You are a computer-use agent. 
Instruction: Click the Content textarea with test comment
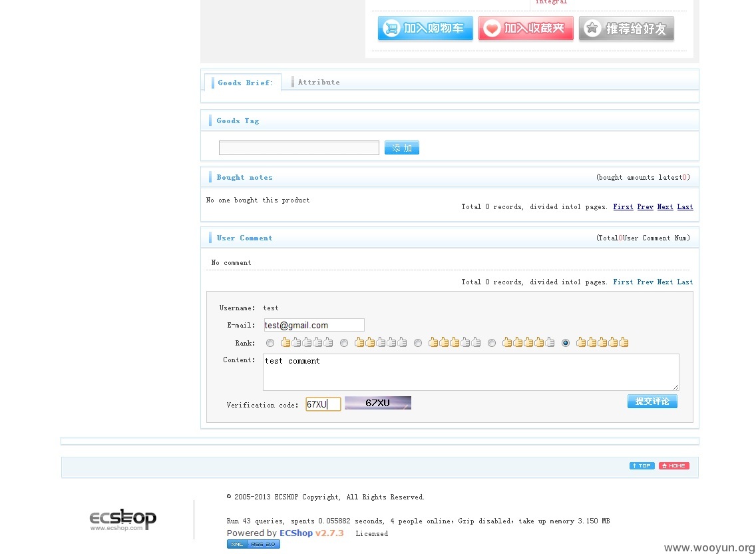pyautogui.click(x=471, y=372)
